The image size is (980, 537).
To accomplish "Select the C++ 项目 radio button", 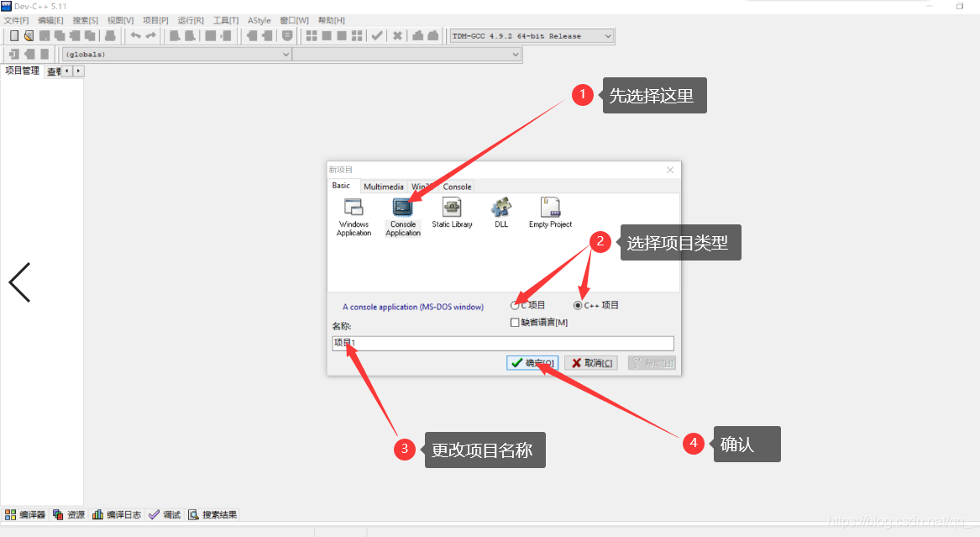I will (x=578, y=305).
